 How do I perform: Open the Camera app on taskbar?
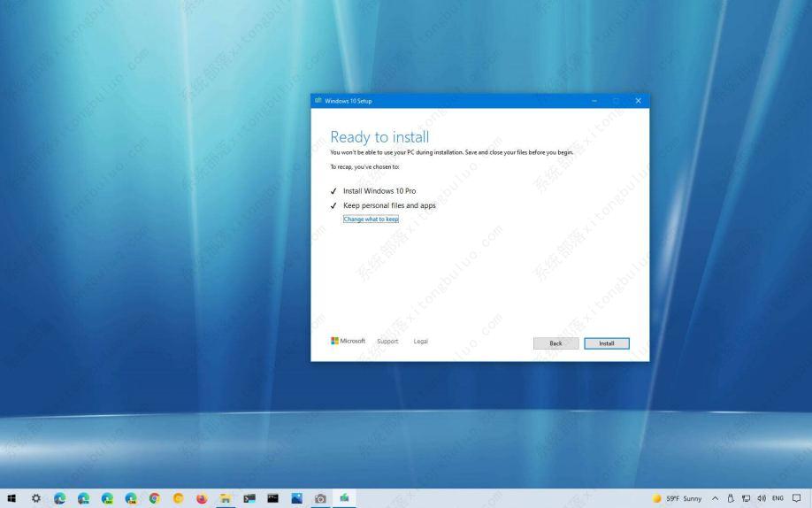point(320,498)
